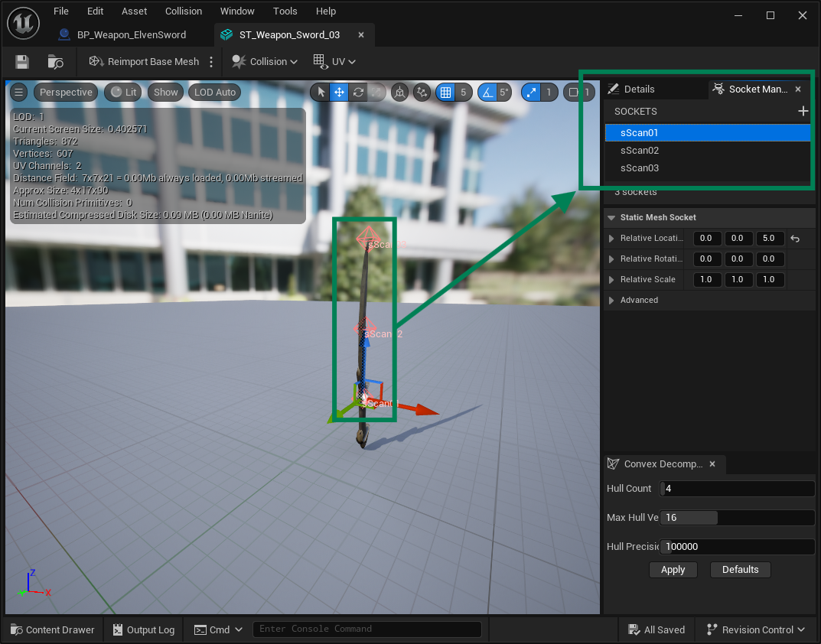This screenshot has width=821, height=644.
Task: Activate the select mode arrow tool
Action: tap(323, 93)
